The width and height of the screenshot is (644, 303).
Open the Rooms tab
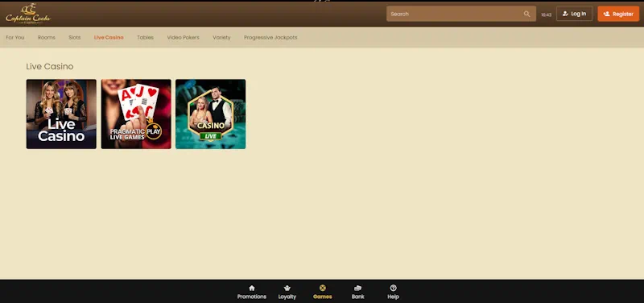point(47,37)
